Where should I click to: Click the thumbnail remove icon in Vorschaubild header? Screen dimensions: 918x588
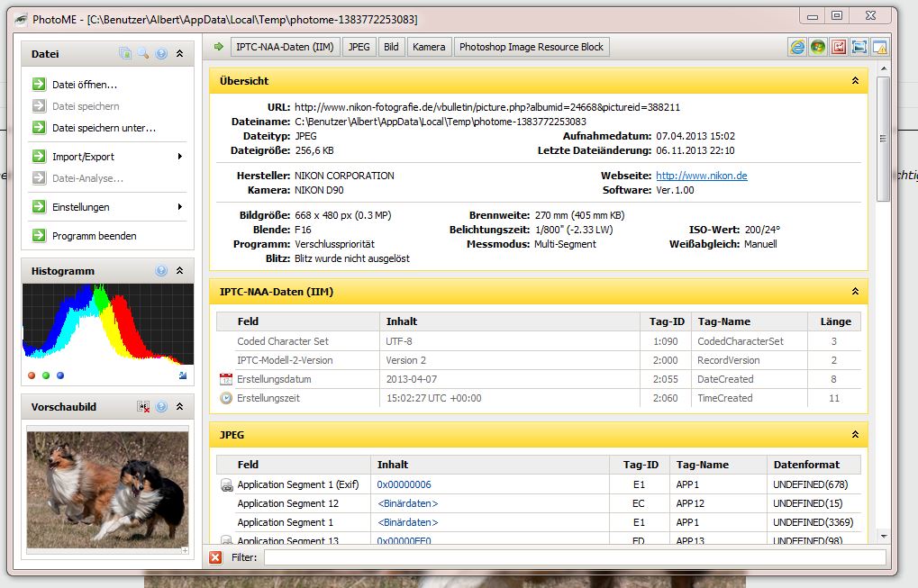click(x=143, y=406)
